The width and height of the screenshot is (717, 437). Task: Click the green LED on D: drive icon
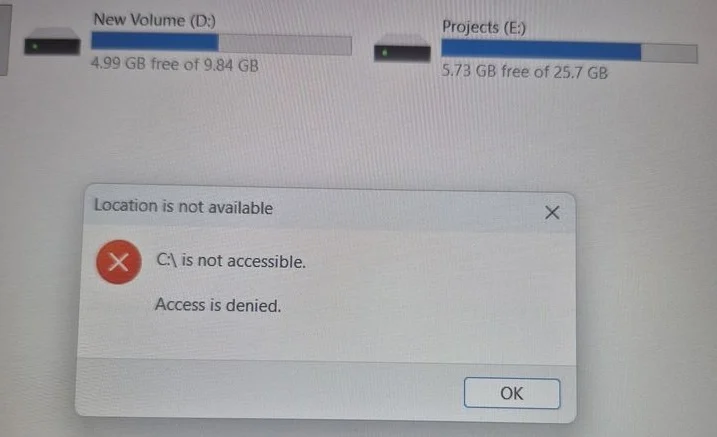[x=35, y=47]
